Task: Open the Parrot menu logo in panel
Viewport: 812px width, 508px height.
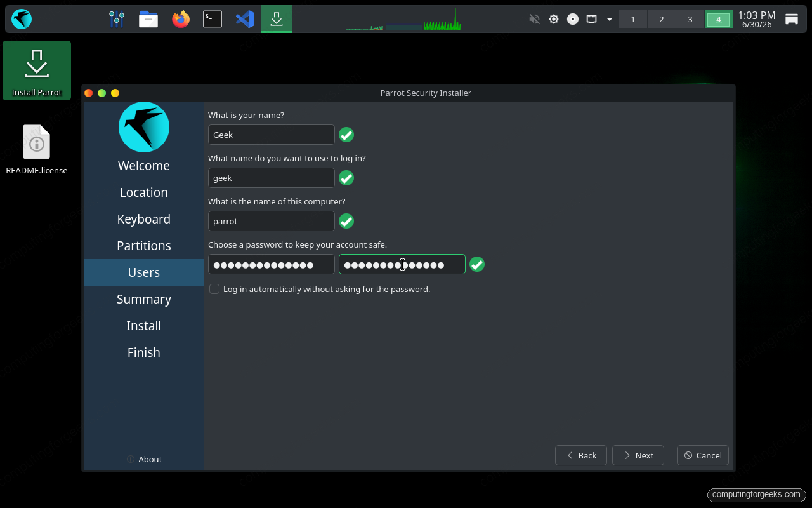Action: click(22, 19)
